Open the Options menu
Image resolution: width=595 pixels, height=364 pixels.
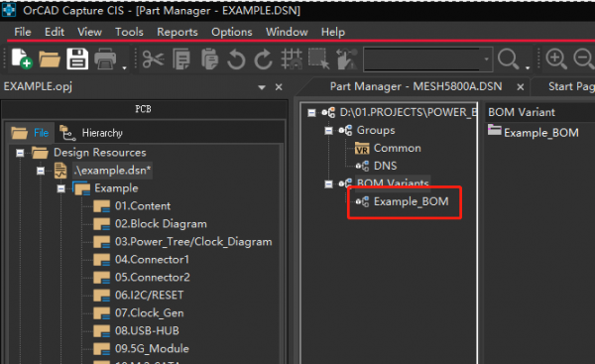231,32
